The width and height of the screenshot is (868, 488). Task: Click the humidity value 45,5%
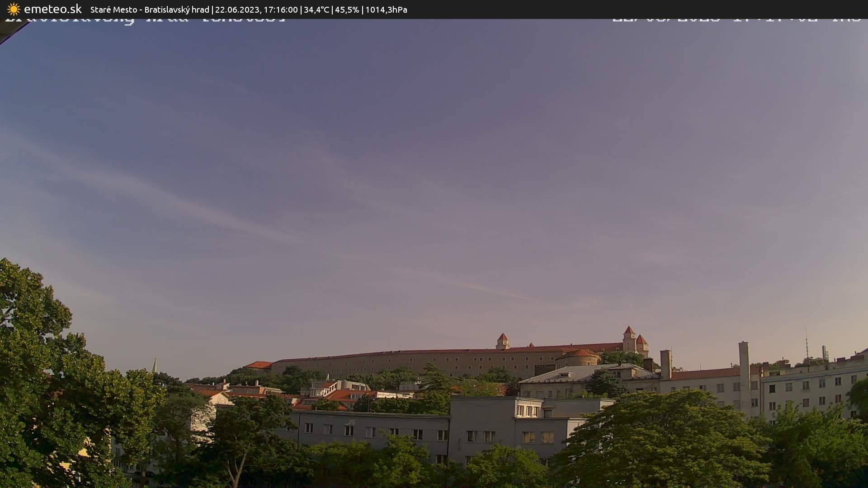[347, 9]
